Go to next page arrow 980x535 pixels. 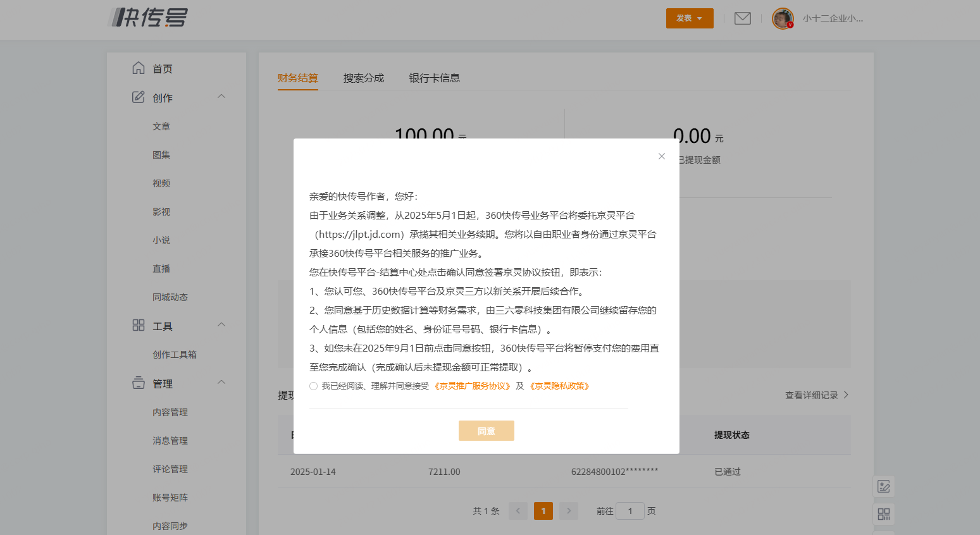pyautogui.click(x=569, y=511)
